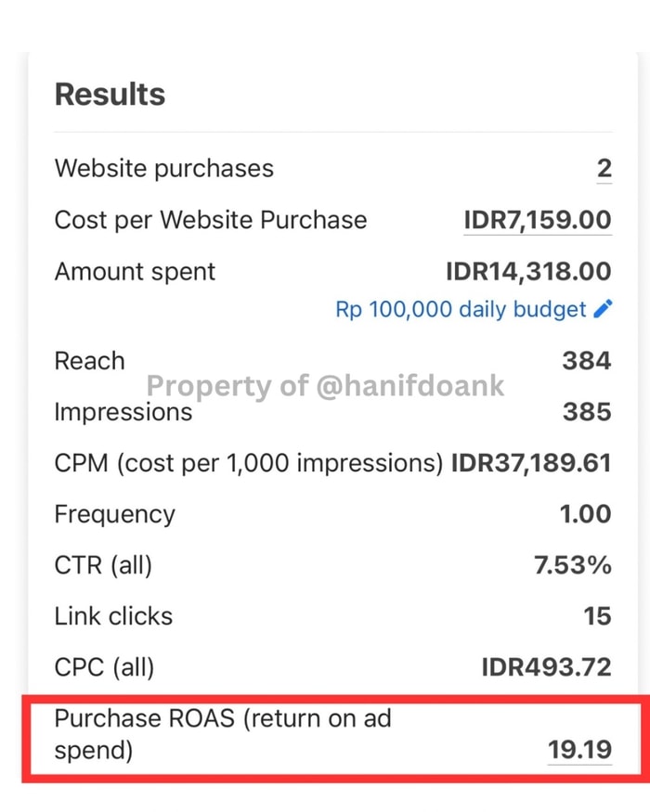The image size is (650, 812).
Task: Click the pencil edit icon beside daily budget
Action: coord(603,309)
